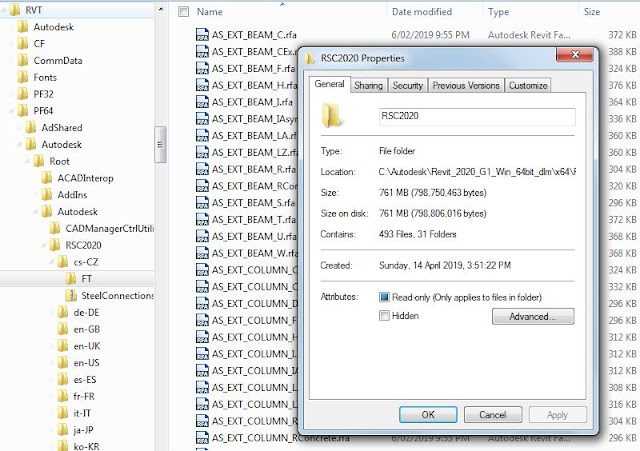This screenshot has height=451, width=640.
Task: Switch to the Security tab
Action: [x=407, y=85]
